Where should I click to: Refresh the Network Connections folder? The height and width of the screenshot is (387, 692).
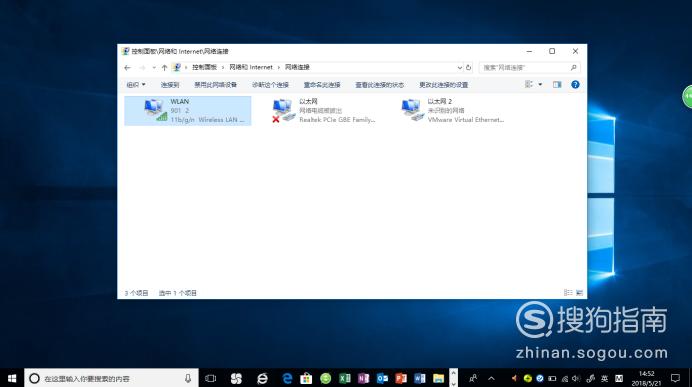468,68
